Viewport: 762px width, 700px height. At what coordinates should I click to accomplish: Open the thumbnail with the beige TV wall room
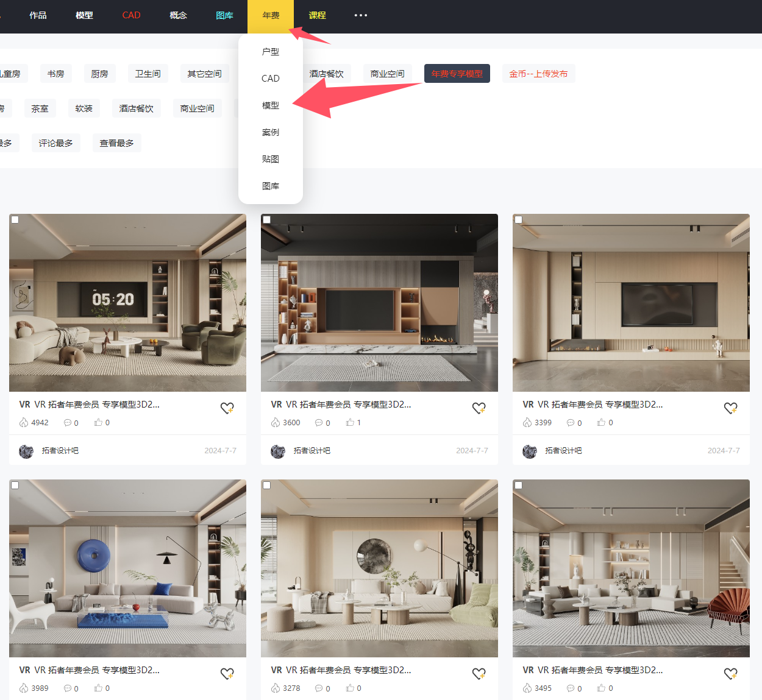(631, 303)
